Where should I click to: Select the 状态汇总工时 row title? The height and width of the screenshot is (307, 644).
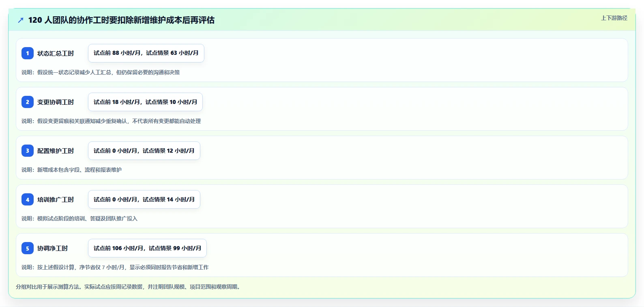(x=56, y=53)
